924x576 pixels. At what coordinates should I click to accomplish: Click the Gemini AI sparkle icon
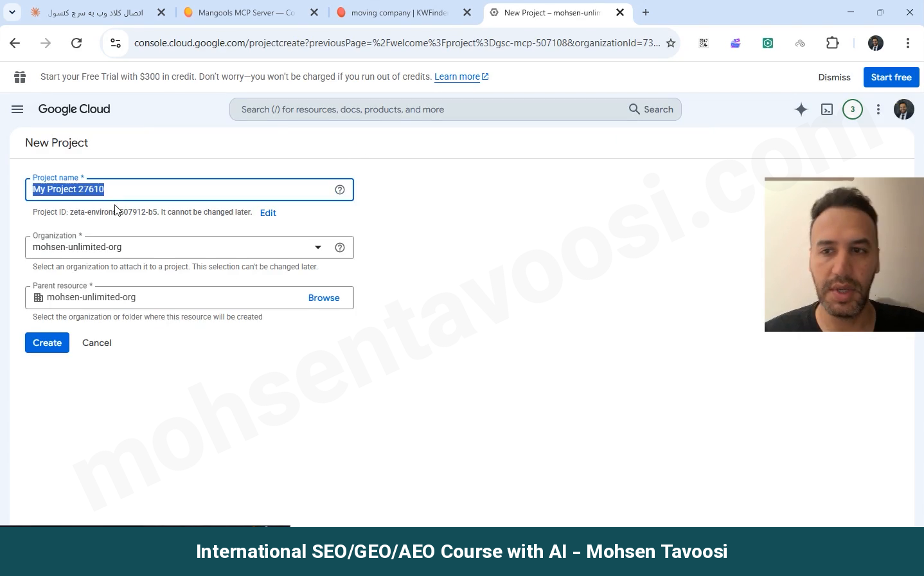[801, 109]
